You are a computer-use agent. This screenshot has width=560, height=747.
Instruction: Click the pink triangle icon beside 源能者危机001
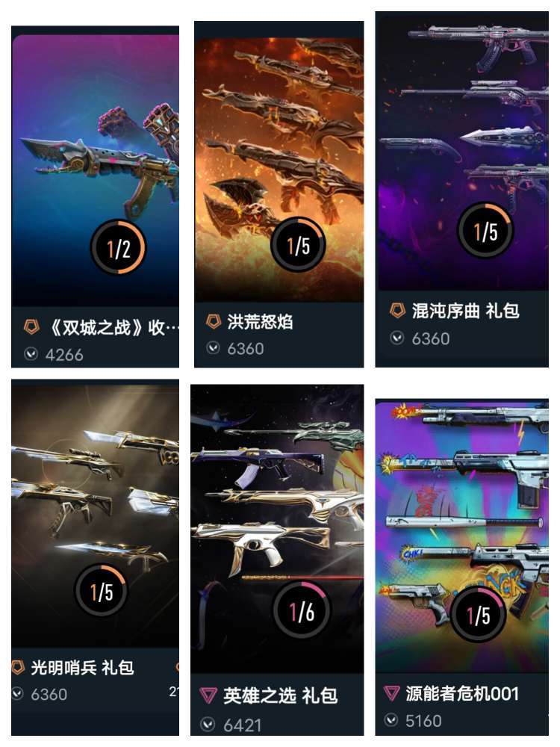(391, 692)
